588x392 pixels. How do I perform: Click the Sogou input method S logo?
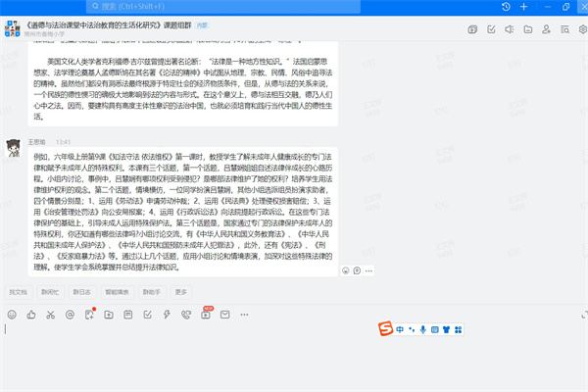pos(385,328)
